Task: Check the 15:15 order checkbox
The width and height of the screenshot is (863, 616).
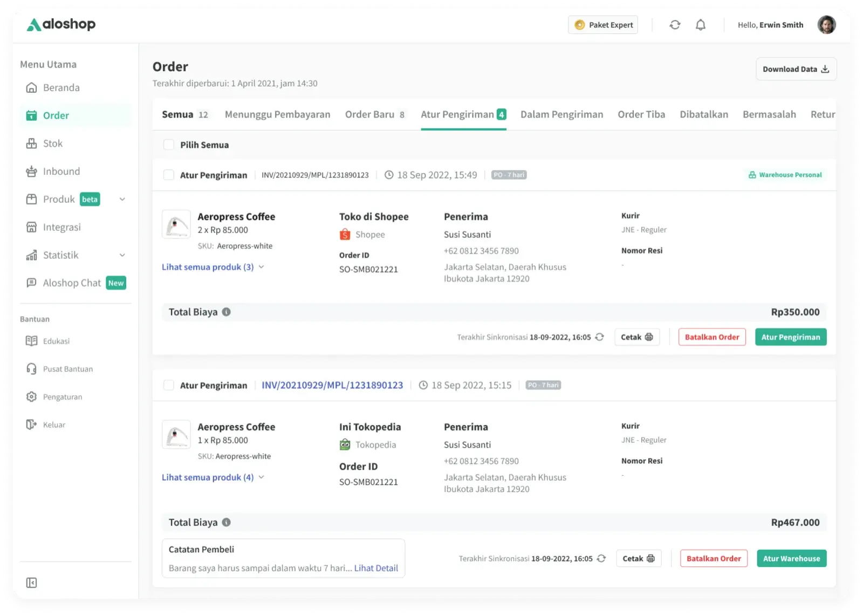Action: coord(169,385)
